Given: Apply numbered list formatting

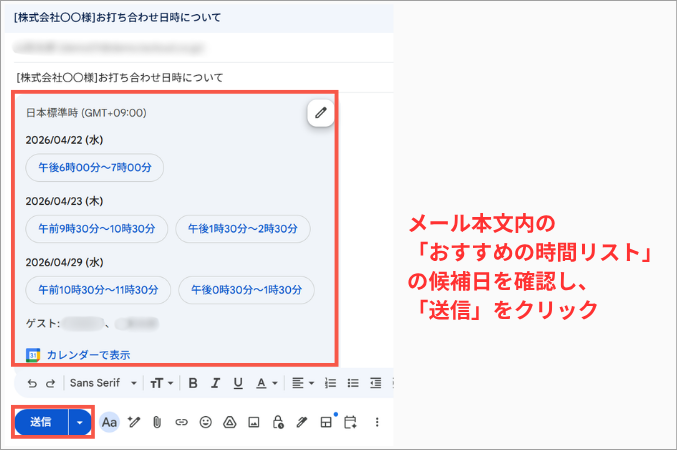Looking at the screenshot, I should [x=330, y=383].
